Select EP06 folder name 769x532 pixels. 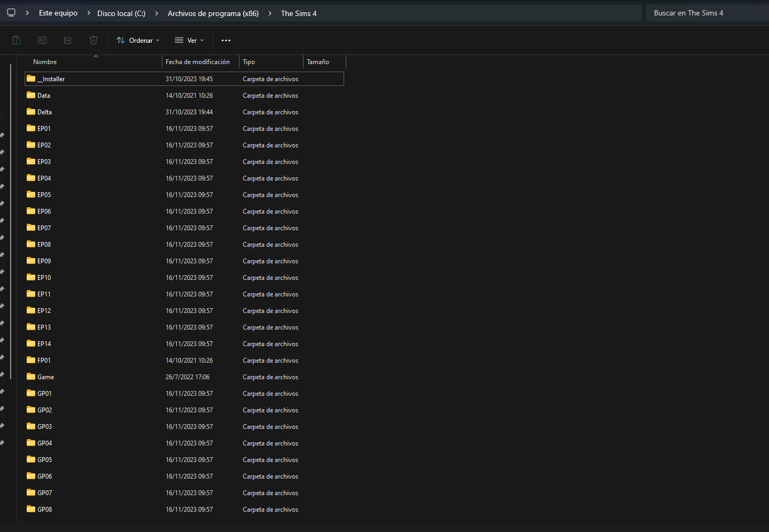44,212
